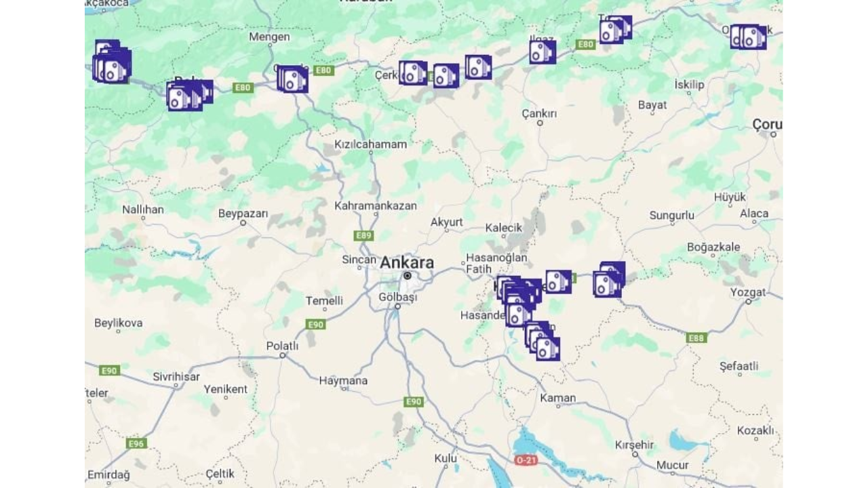Click the camera marker beside Hasandede label
Screen dimensions: 868x488
tap(519, 314)
